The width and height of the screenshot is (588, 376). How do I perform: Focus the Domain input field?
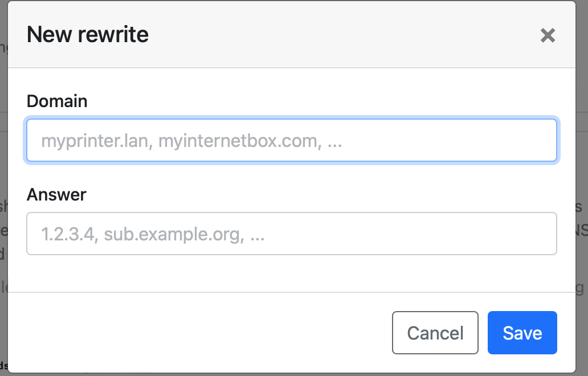click(291, 140)
